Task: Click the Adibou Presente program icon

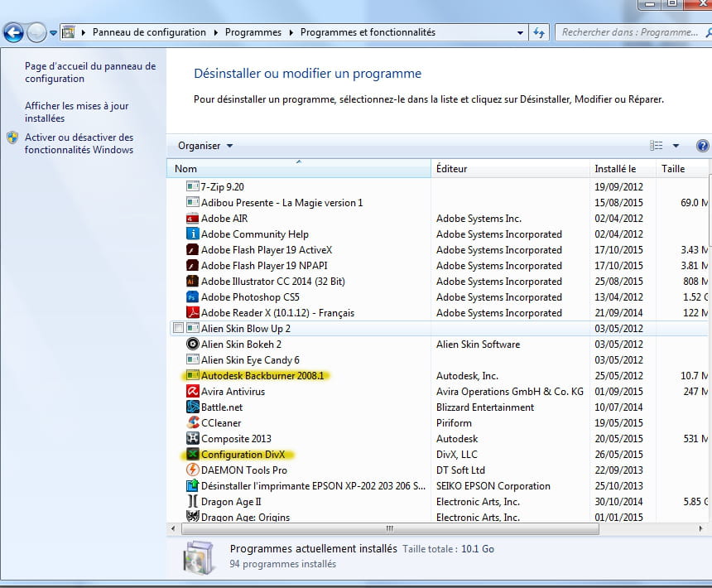Action: pyautogui.click(x=193, y=203)
